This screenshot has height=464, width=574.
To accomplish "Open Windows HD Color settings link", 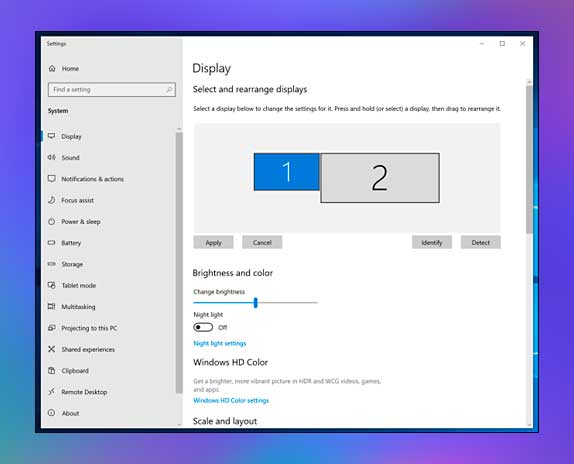I will point(231,400).
